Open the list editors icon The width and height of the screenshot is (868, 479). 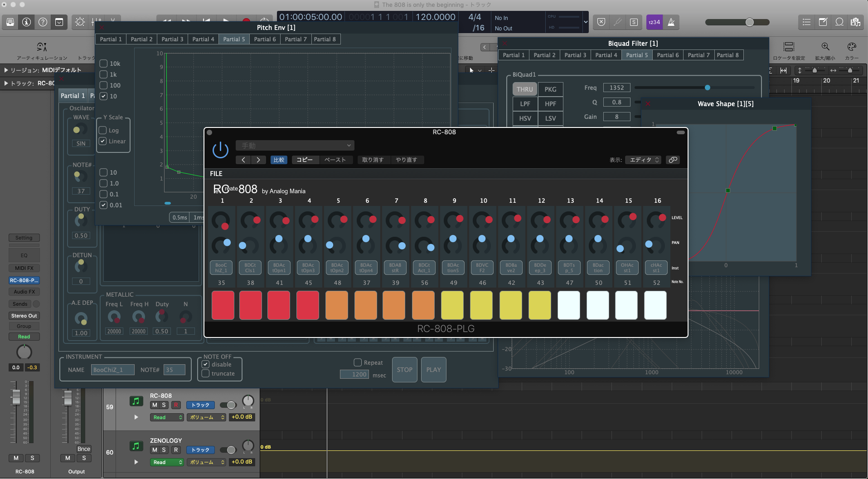pyautogui.click(x=806, y=22)
